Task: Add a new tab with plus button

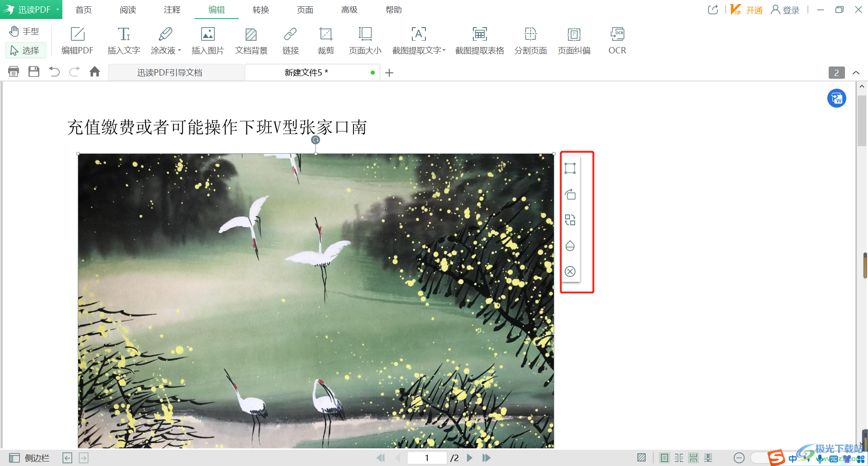Action: 389,72
